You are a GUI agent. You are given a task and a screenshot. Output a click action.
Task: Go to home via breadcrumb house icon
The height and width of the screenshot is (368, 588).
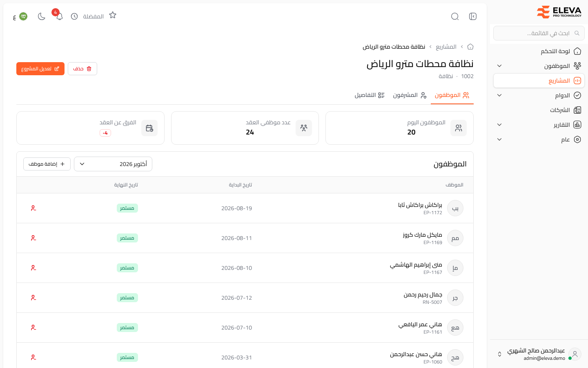(x=470, y=47)
